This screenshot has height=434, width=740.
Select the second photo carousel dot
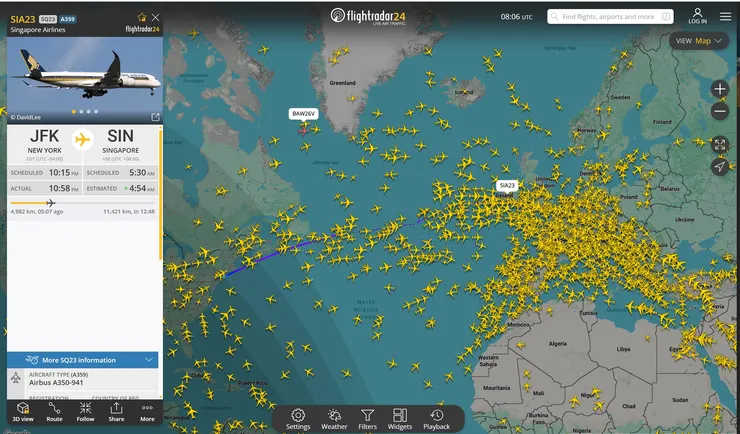(81, 112)
